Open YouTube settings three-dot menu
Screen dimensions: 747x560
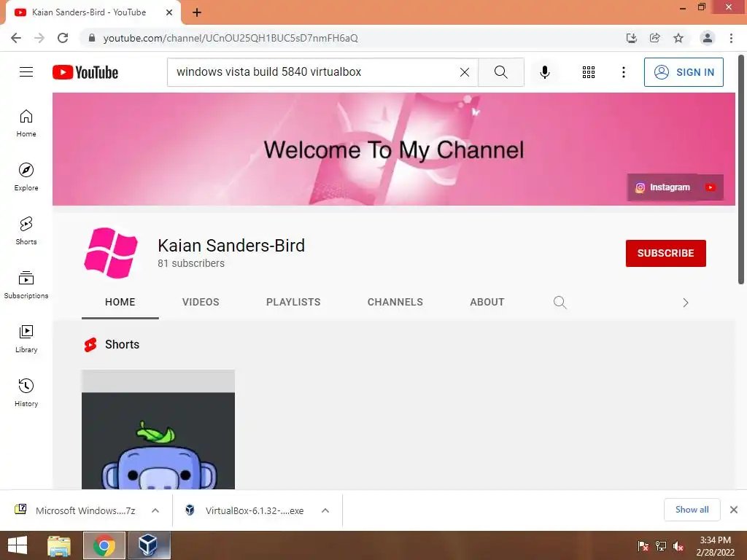(623, 72)
